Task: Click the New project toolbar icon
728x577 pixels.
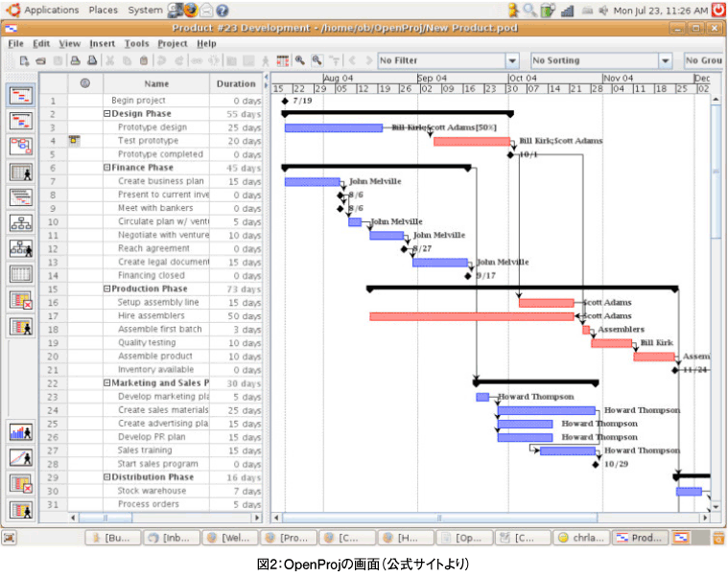Action: pyautogui.click(x=25, y=60)
